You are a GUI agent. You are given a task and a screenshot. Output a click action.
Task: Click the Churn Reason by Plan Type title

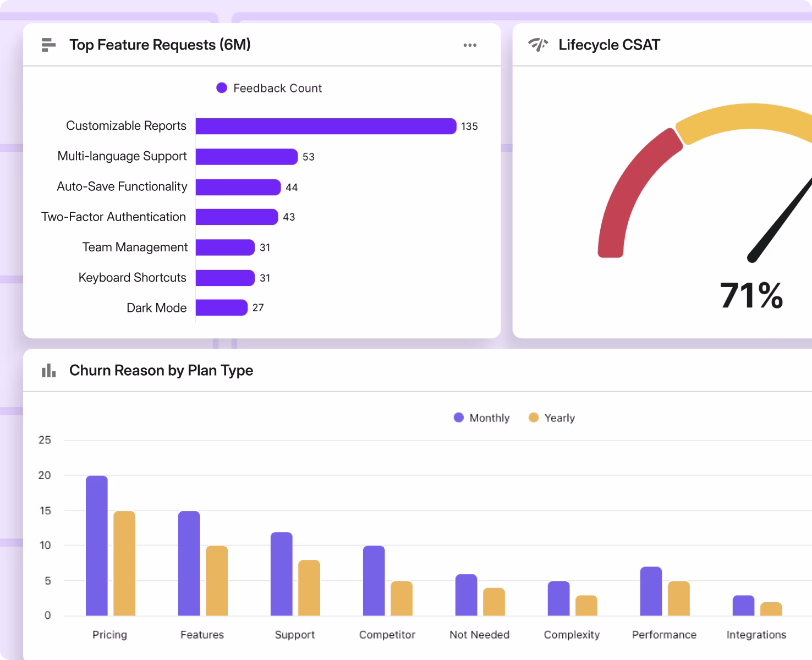[x=161, y=370]
